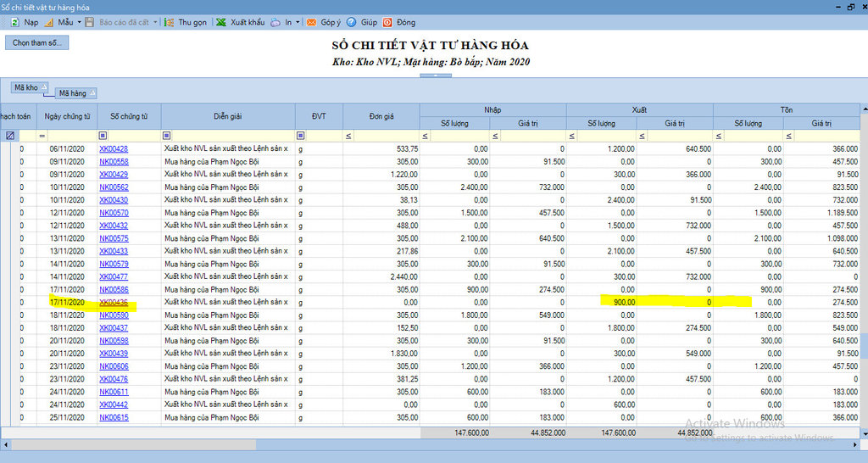Sort by the Số chứng từ column header
Screen dimensions: 868x463
pyautogui.click(x=129, y=116)
